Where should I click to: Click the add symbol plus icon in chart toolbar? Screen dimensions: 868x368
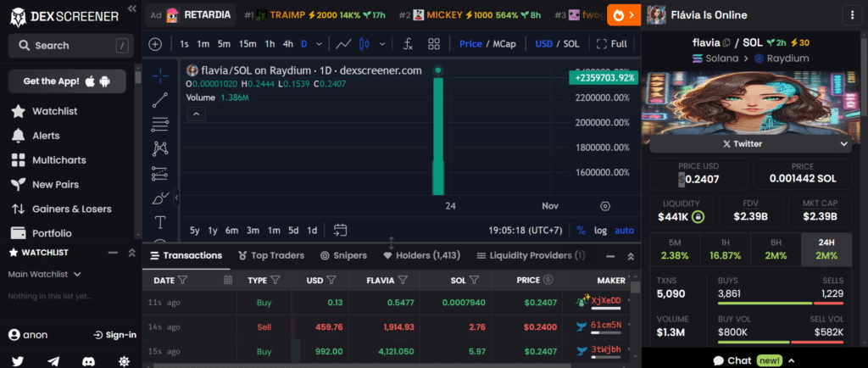click(x=156, y=44)
